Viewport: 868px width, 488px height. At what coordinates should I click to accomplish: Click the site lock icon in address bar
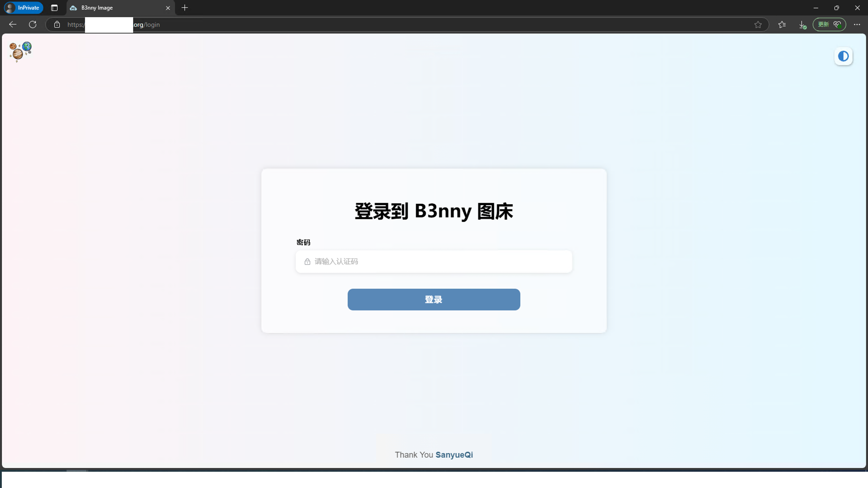(x=57, y=24)
